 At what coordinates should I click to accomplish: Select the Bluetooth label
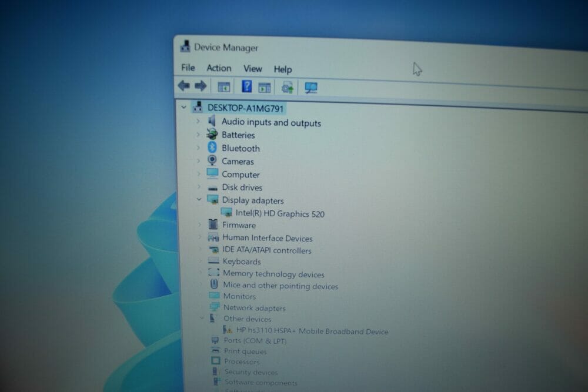click(x=240, y=148)
